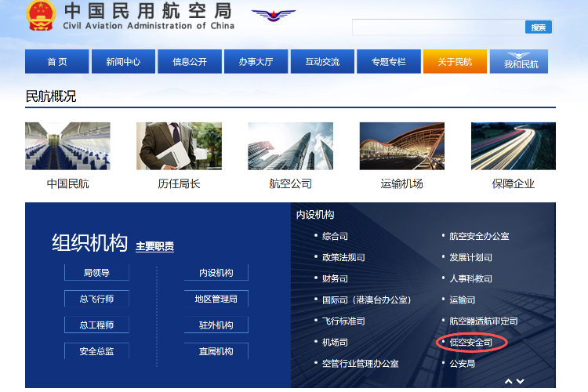Image resolution: width=588 pixels, height=392 pixels.
Task: Click the 局领导 button
Action: tap(96, 272)
